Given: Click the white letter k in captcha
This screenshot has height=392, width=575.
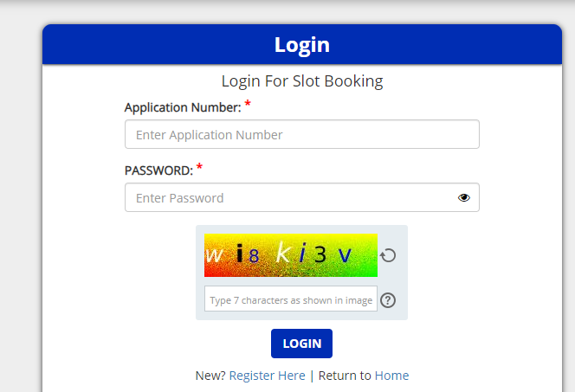Looking at the screenshot, I should pos(283,253).
